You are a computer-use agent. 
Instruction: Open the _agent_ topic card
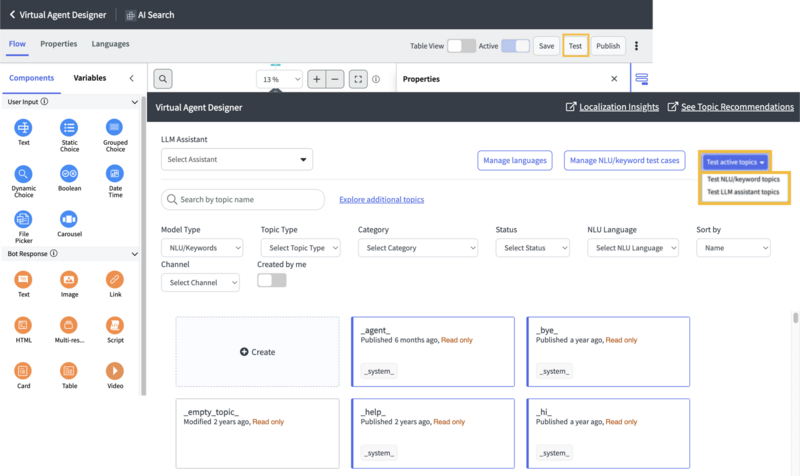tap(433, 352)
